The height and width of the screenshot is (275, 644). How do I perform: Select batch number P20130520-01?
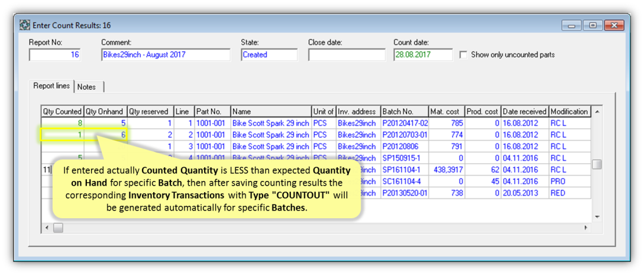pos(404,193)
